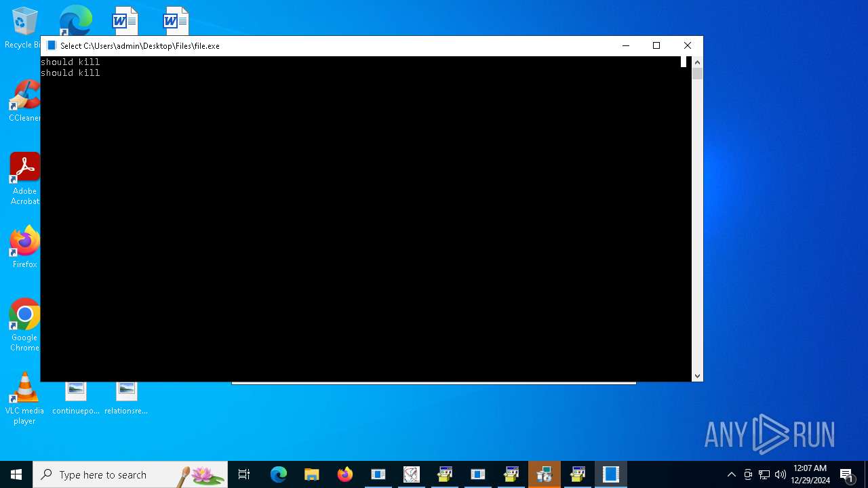Open the clock showing 12:07 AM
Image resolution: width=868 pixels, height=488 pixels.
[810, 468]
